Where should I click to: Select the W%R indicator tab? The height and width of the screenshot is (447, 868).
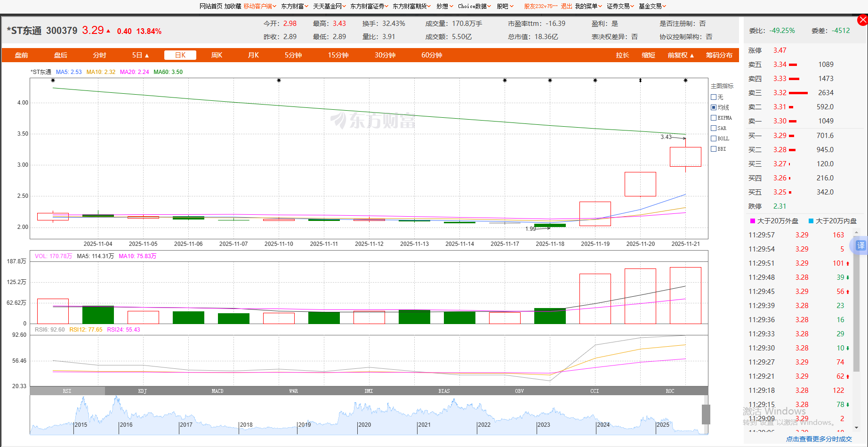(293, 391)
